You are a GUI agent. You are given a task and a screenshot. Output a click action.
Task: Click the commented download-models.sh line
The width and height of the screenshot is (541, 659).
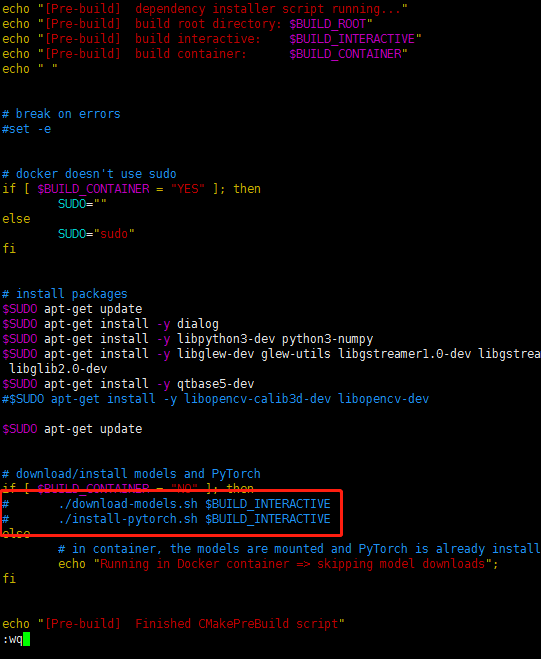point(166,503)
